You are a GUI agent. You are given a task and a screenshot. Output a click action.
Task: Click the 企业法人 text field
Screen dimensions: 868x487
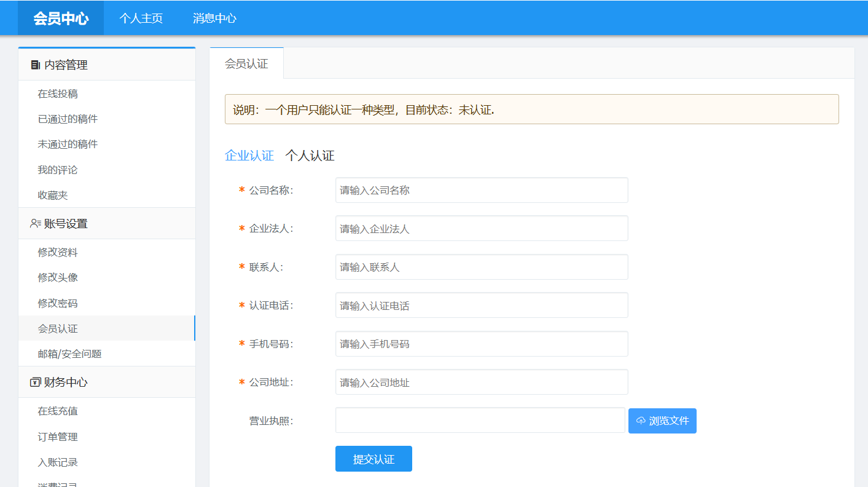coord(482,229)
